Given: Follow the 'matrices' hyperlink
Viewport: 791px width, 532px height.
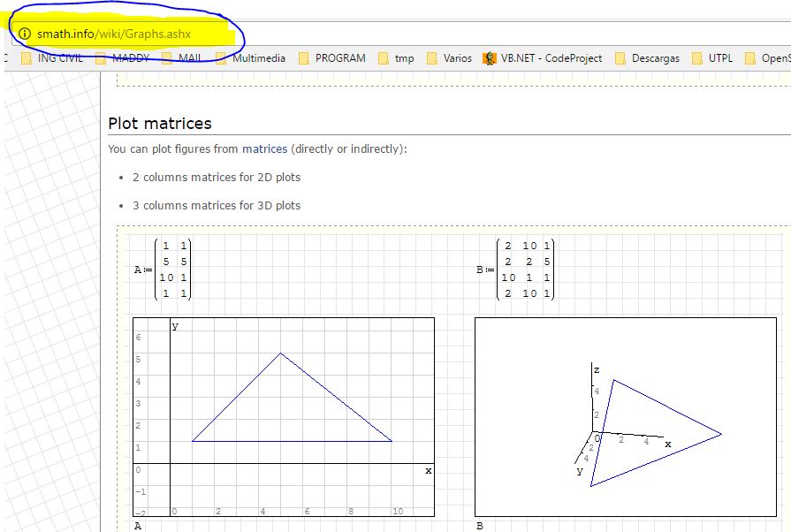Looking at the screenshot, I should pyautogui.click(x=264, y=149).
